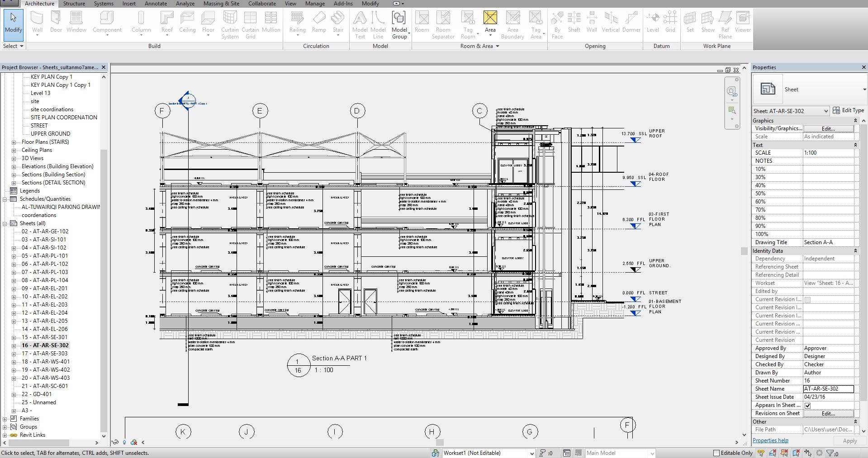868x458 pixels.
Task: Toggle the Current Revision Issued checkbox
Action: pyautogui.click(x=807, y=300)
